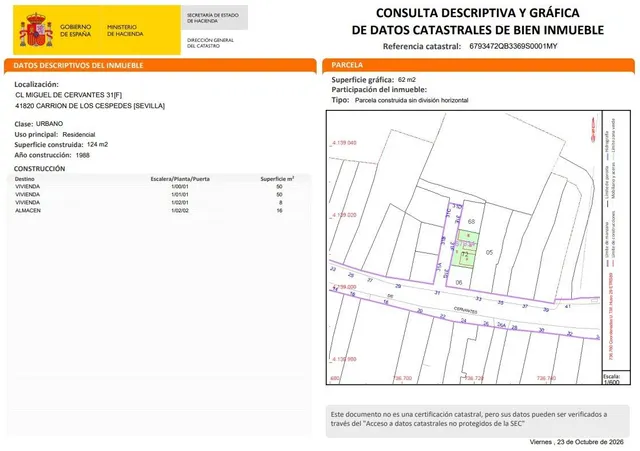Viewport: 640px width, 451px height.
Task: Click parcel label '05' on the map
Action: [x=489, y=252]
